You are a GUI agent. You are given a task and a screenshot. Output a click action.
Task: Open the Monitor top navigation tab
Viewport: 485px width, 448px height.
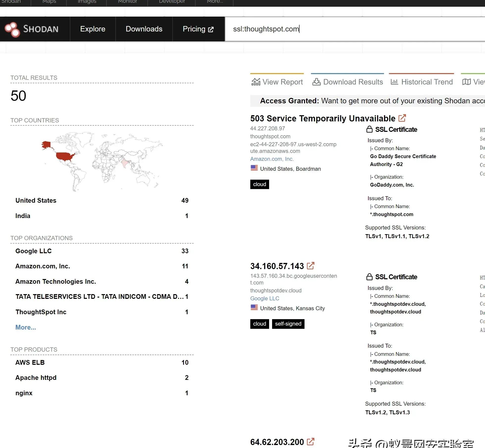128,1
